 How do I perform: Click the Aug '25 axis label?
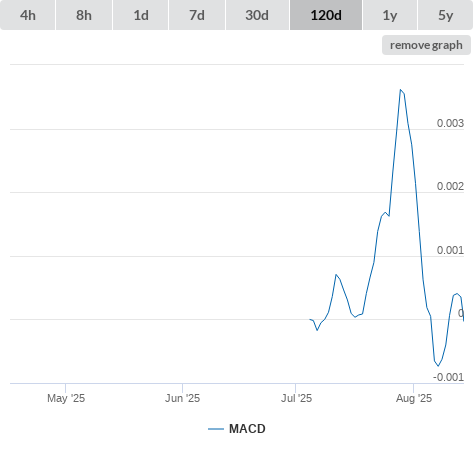tap(414, 398)
